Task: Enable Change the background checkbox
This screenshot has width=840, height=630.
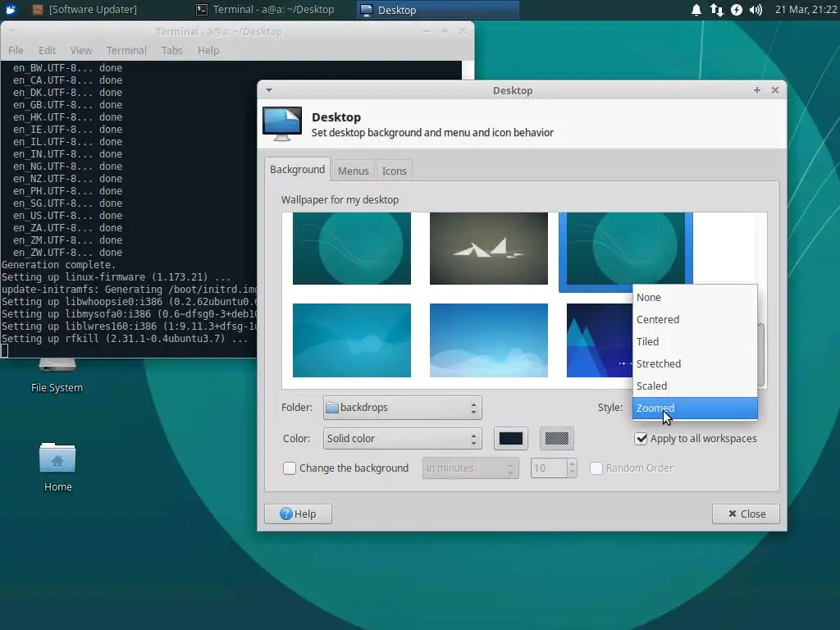Action: [x=290, y=468]
